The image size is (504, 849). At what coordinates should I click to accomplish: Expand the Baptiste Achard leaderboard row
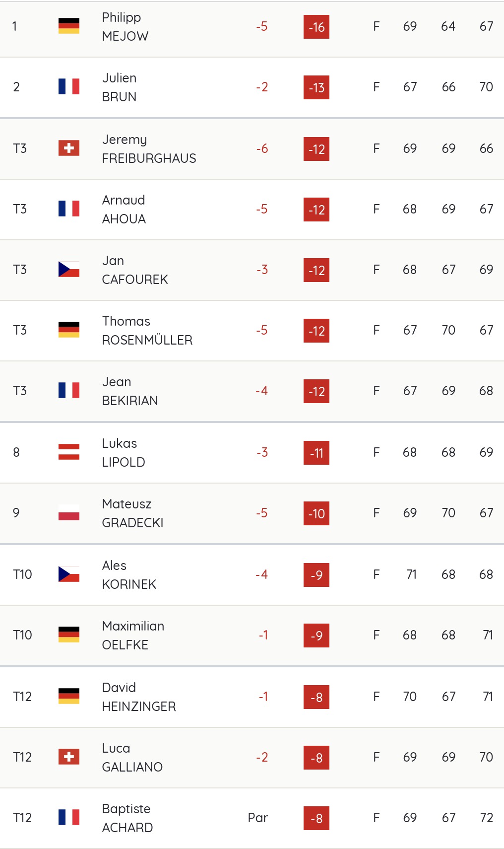click(x=252, y=818)
